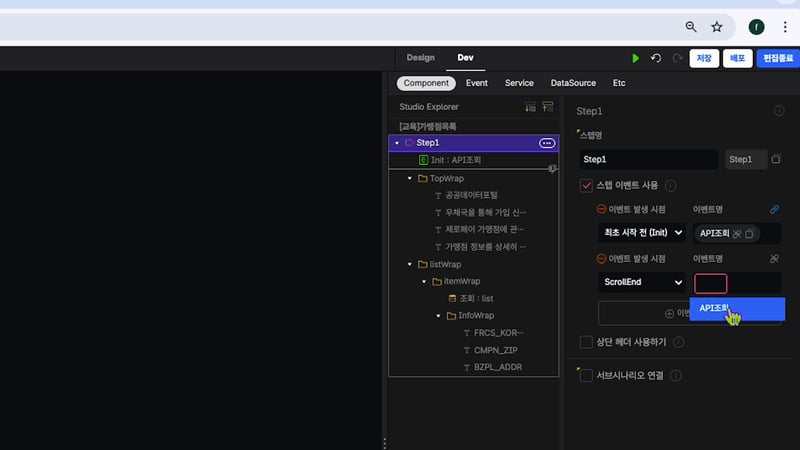
Task: Select the CMPN_ZIP text item
Action: pos(495,350)
